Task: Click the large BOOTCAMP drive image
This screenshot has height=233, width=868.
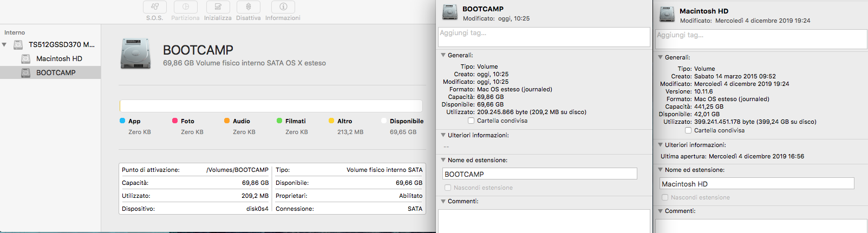Action: 135,54
